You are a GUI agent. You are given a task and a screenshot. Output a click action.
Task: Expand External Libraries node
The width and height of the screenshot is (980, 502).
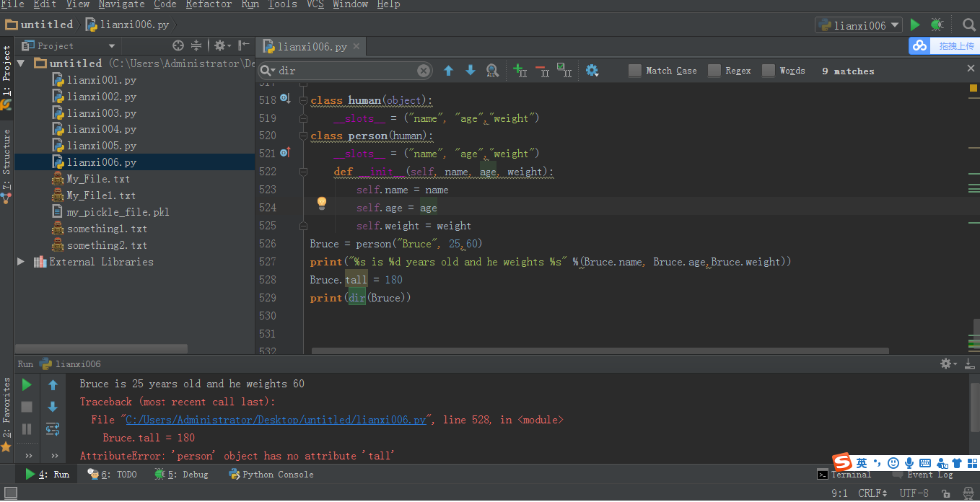pos(21,262)
